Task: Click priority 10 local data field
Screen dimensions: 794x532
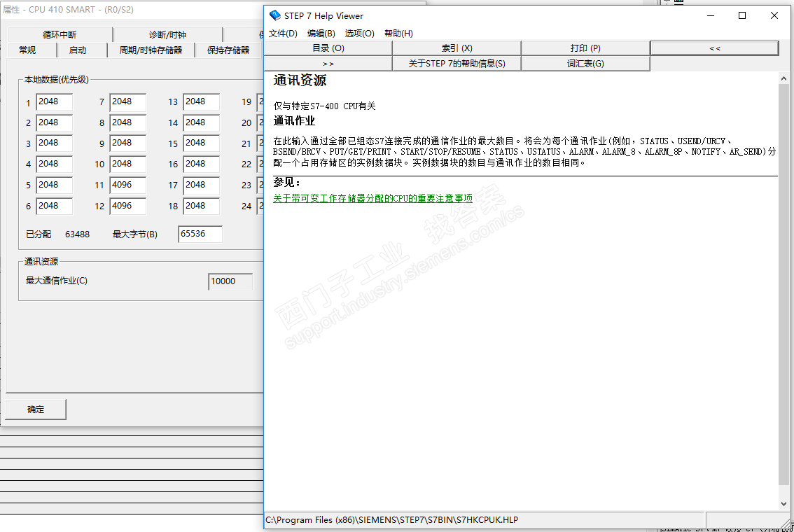Action: point(127,164)
